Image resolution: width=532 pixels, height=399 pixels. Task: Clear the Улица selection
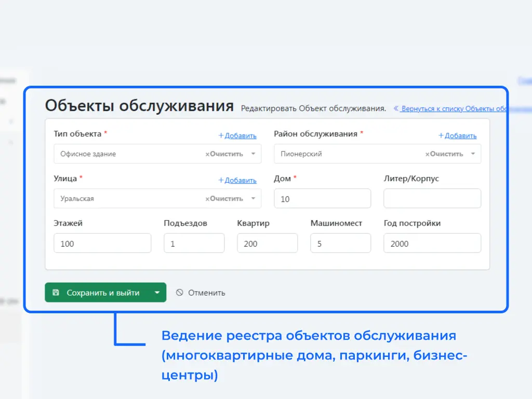[x=224, y=198]
